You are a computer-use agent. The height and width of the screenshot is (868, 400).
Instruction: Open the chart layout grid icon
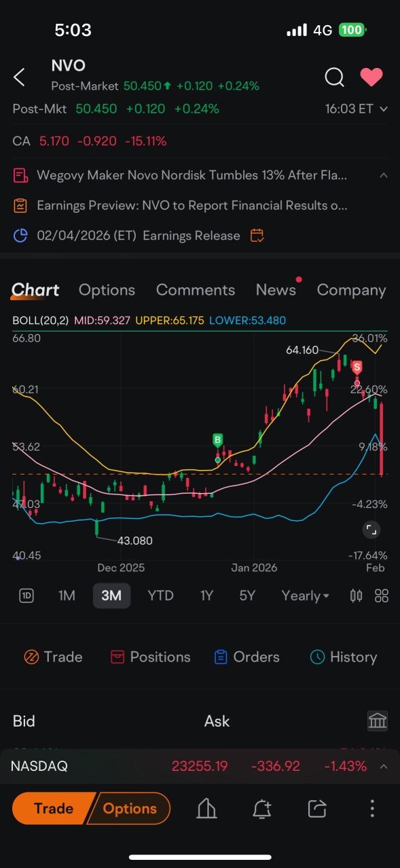(x=382, y=596)
